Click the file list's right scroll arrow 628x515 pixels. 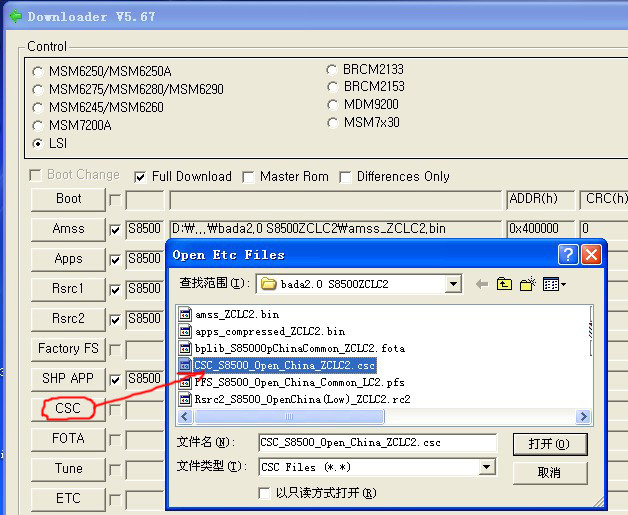click(x=584, y=416)
